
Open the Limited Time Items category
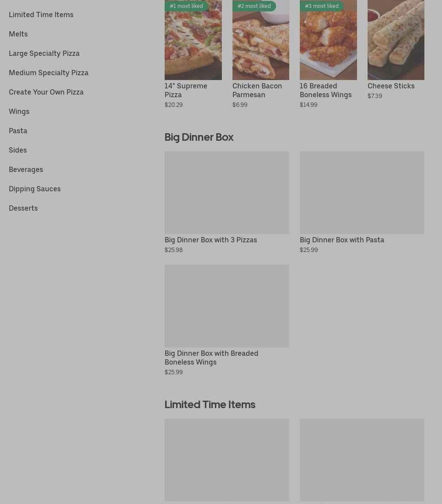[41, 15]
